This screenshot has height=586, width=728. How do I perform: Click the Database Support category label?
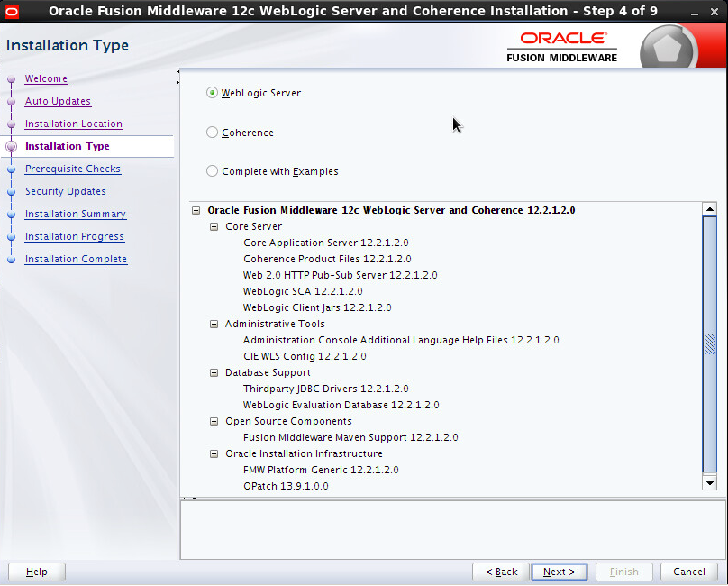[x=268, y=372]
